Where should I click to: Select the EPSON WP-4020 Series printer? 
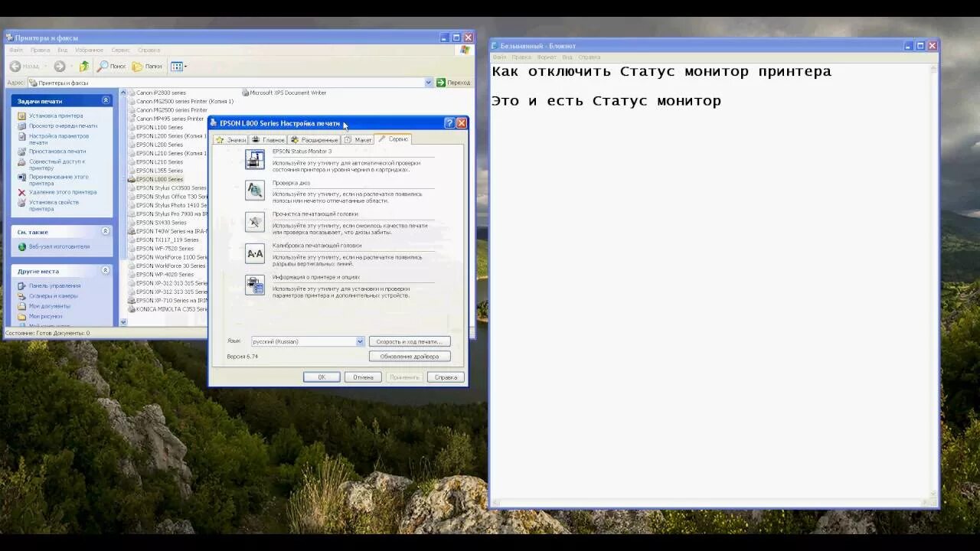click(161, 275)
